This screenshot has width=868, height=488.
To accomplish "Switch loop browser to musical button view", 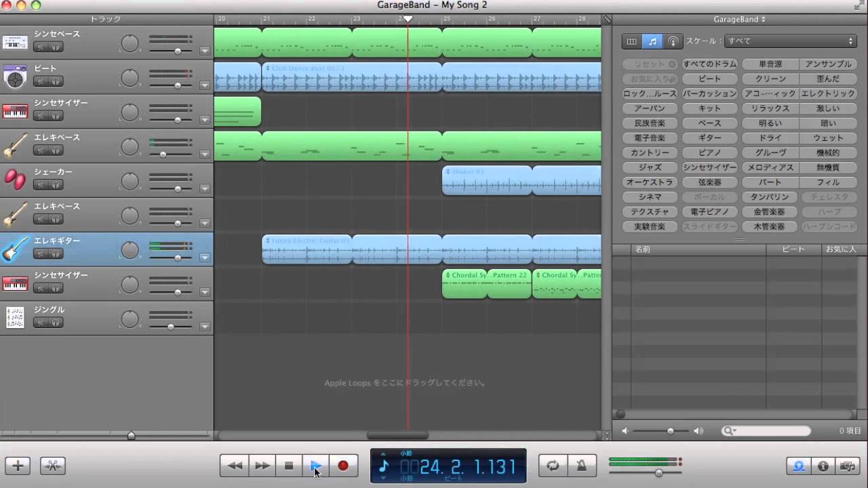I will [652, 41].
